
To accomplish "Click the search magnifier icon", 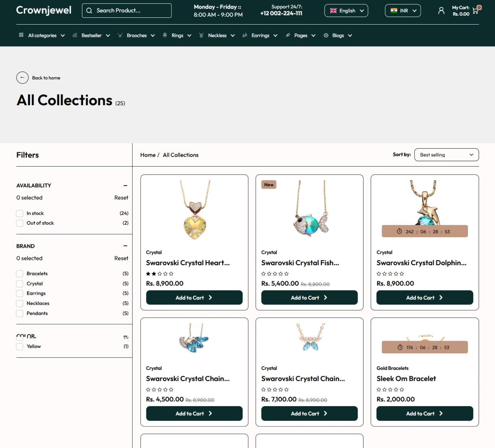I will click(x=89, y=11).
